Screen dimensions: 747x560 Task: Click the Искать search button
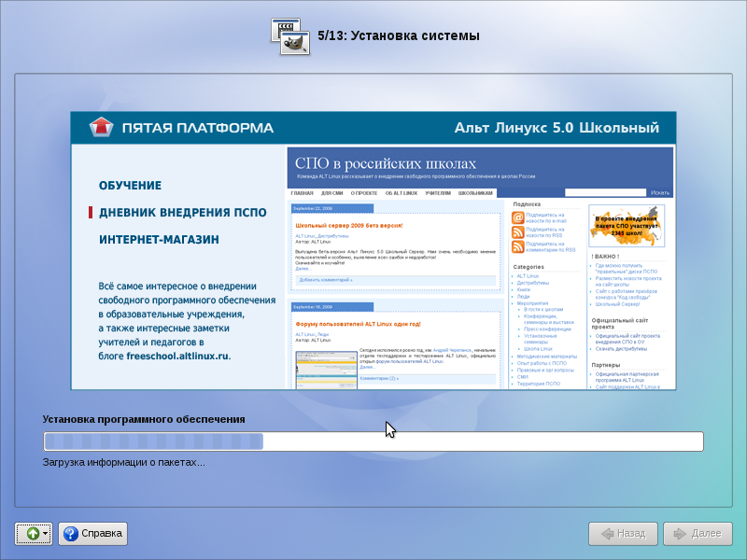(660, 192)
